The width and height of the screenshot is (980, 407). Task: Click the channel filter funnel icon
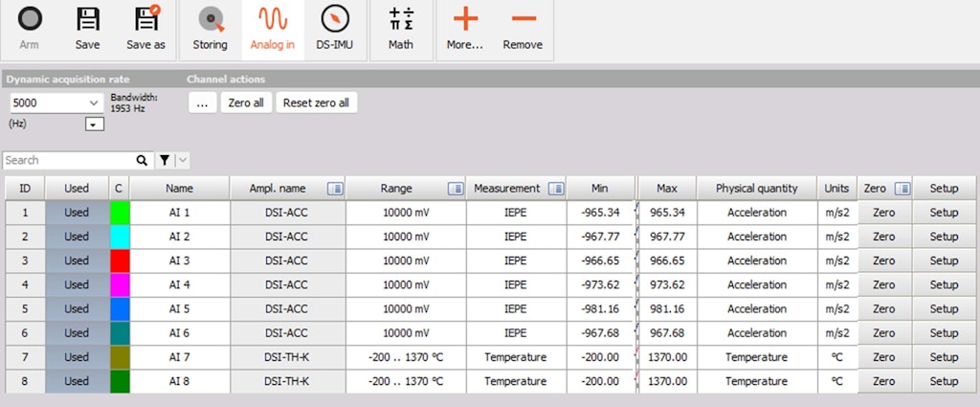point(165,160)
